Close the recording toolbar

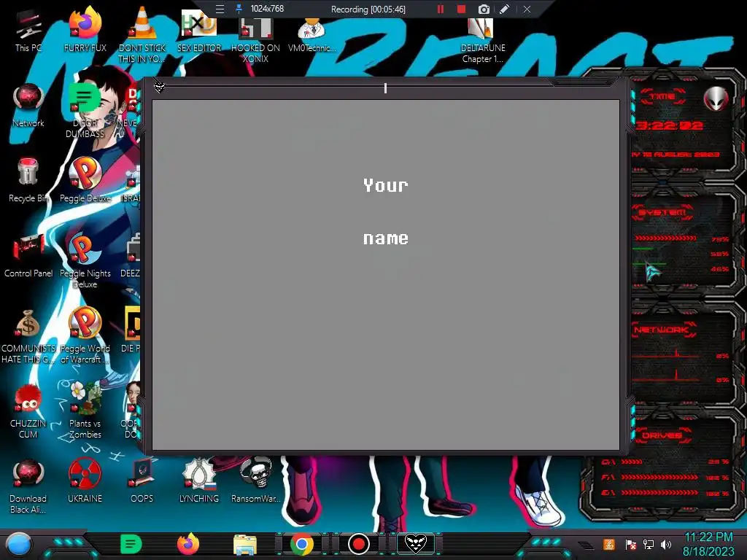click(x=527, y=9)
